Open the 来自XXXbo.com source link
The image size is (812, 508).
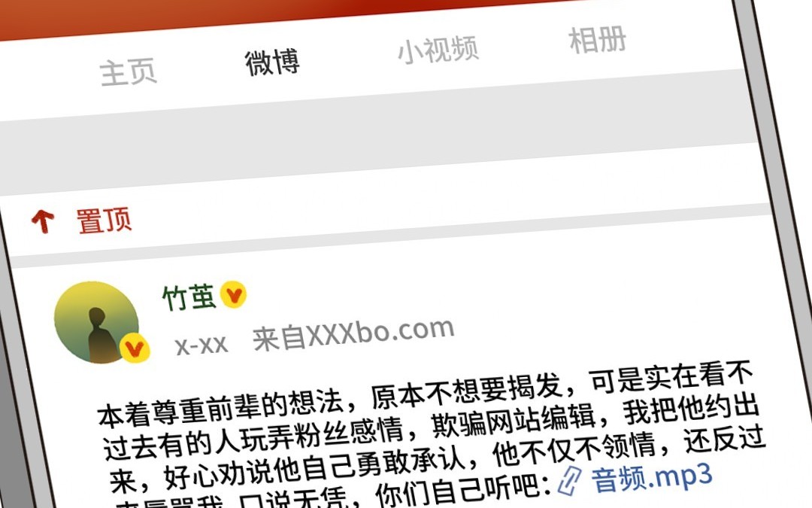[x=353, y=334]
